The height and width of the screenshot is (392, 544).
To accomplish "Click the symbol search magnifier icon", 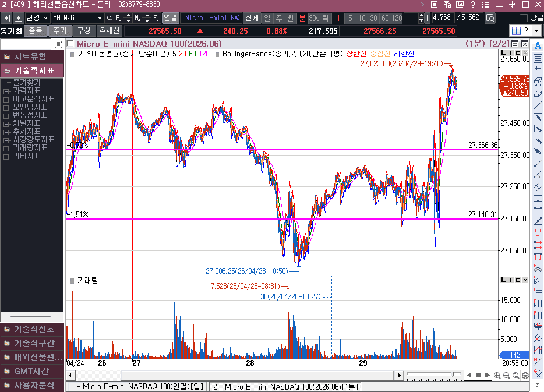I will 109,18.
